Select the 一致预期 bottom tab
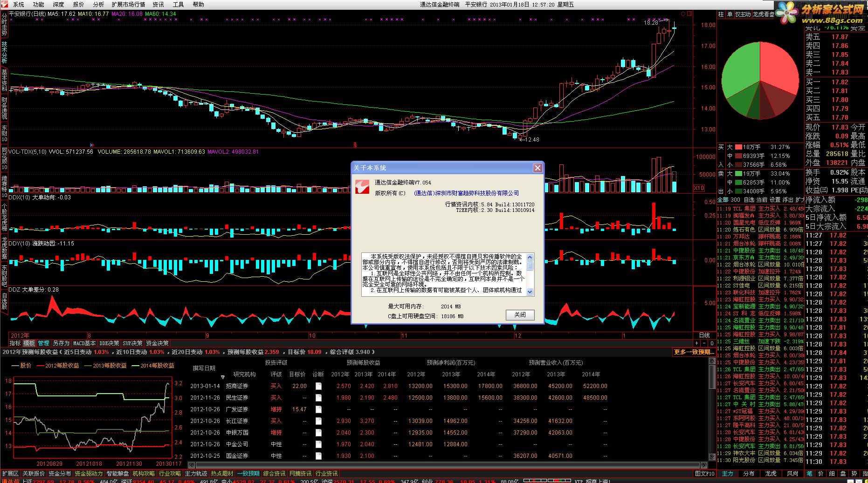Viewport: 868px width, 483px height. tap(248, 474)
